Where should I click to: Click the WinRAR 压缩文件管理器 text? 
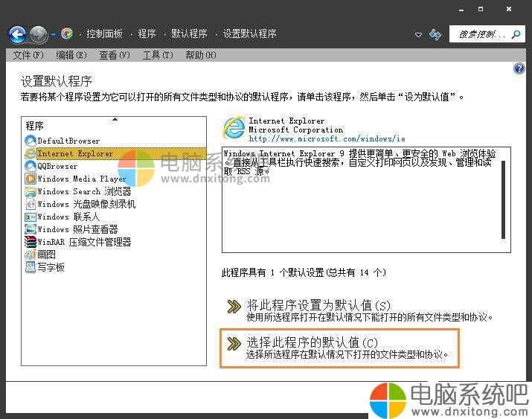tap(84, 242)
